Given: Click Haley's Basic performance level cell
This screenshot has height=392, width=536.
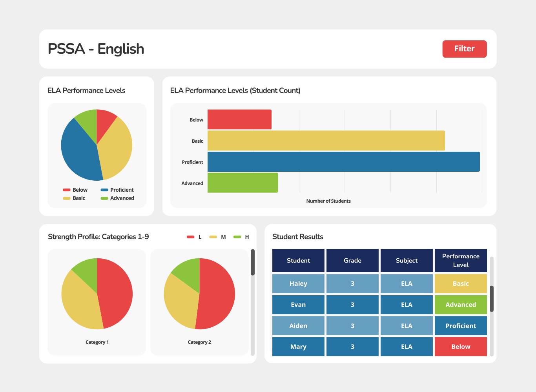Looking at the screenshot, I should 461,283.
